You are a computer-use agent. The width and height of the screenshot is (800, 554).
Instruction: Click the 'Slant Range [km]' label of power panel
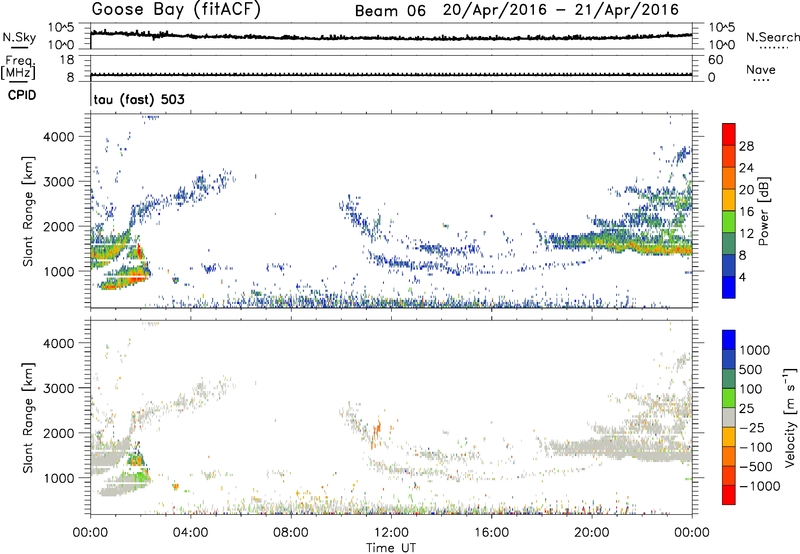point(28,211)
